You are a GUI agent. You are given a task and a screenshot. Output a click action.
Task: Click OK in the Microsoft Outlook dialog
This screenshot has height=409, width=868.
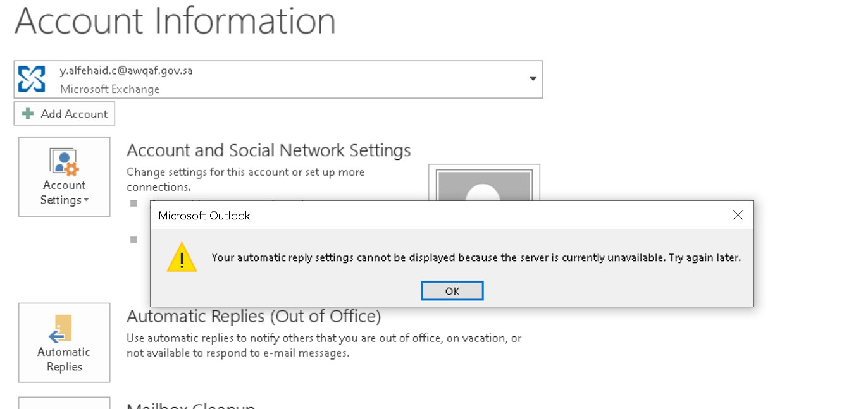(x=452, y=291)
